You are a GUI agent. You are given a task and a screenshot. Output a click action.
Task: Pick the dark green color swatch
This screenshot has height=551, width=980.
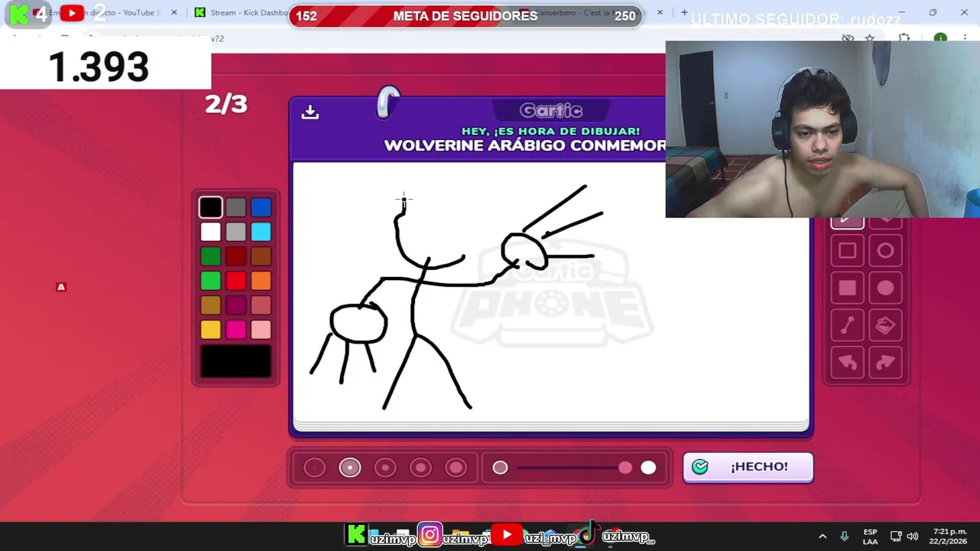211,256
